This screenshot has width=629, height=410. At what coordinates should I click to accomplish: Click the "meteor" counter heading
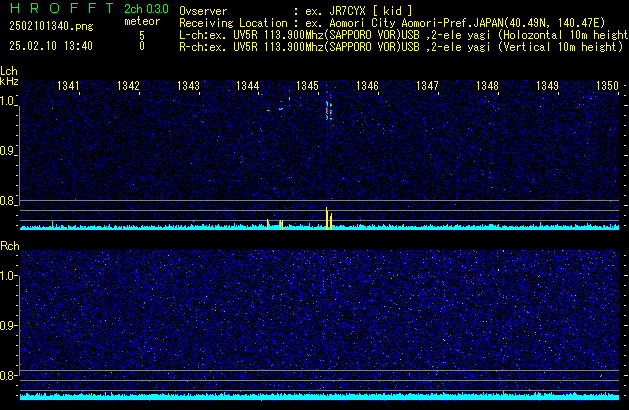(142, 21)
